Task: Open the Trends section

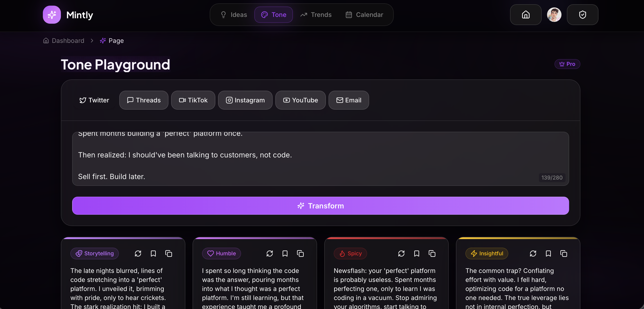Action: pos(316,14)
